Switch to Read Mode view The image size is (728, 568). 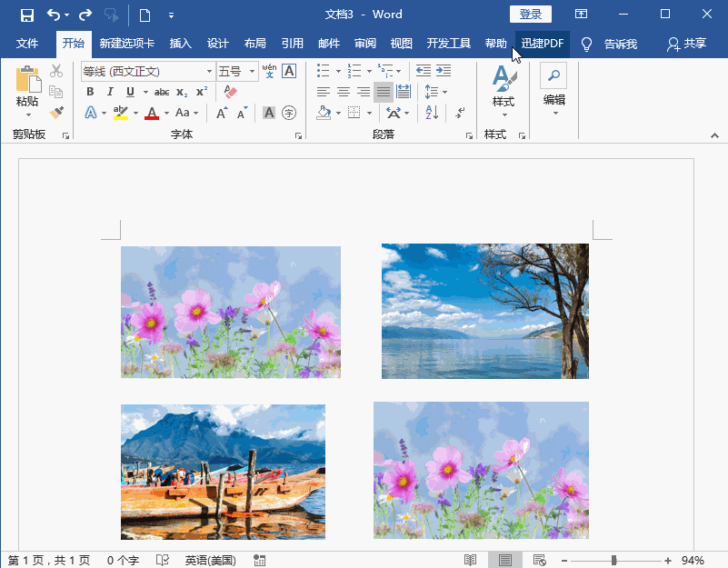coord(470,560)
